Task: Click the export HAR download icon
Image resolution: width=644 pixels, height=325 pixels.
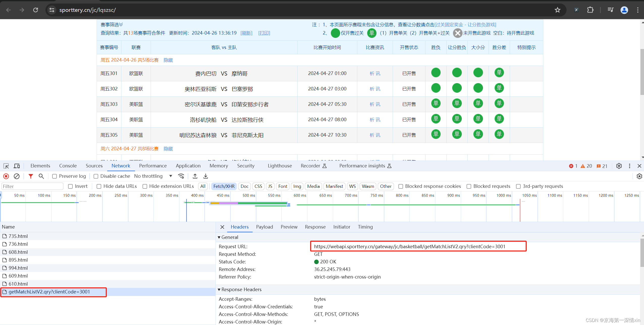Action: (206, 176)
